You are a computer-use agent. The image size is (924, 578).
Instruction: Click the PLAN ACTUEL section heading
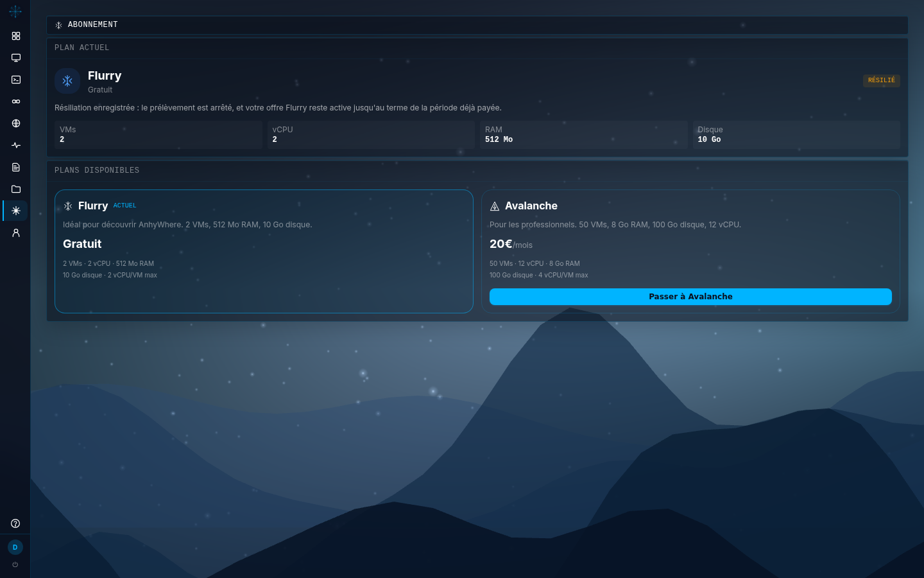[x=82, y=48]
